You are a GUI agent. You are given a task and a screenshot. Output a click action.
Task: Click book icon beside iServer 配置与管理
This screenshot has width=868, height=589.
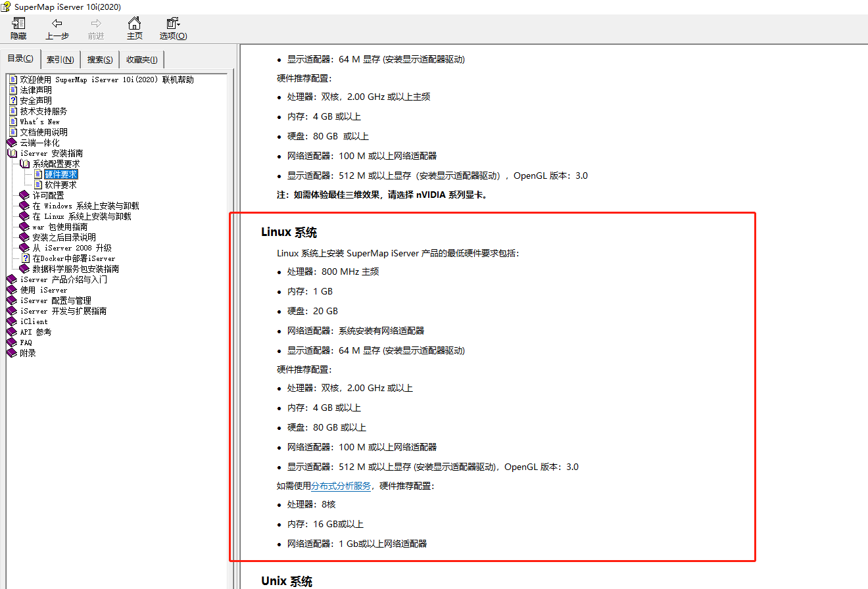click(12, 300)
